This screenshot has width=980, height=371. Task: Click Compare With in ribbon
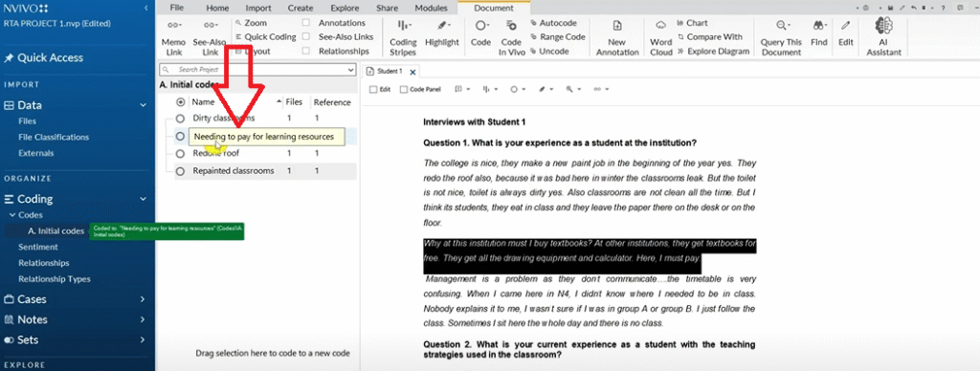coord(709,37)
